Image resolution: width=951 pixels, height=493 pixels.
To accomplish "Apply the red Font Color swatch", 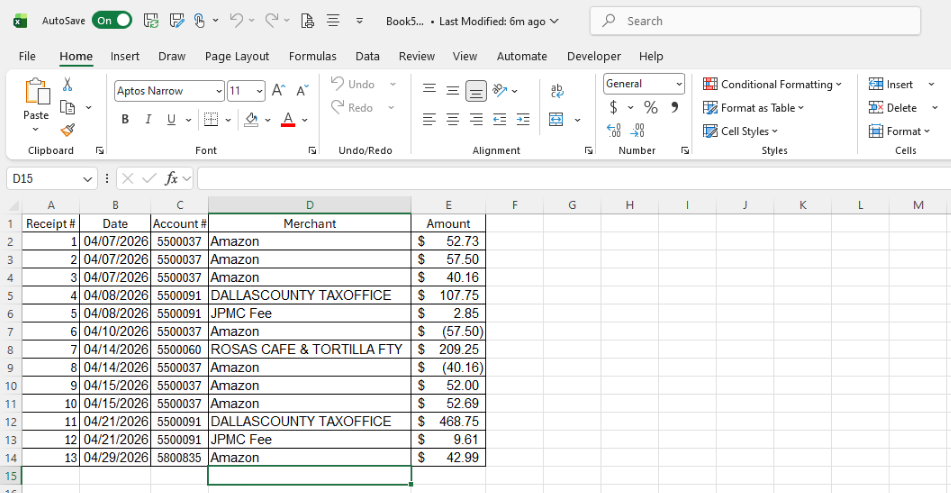I will 288,119.
